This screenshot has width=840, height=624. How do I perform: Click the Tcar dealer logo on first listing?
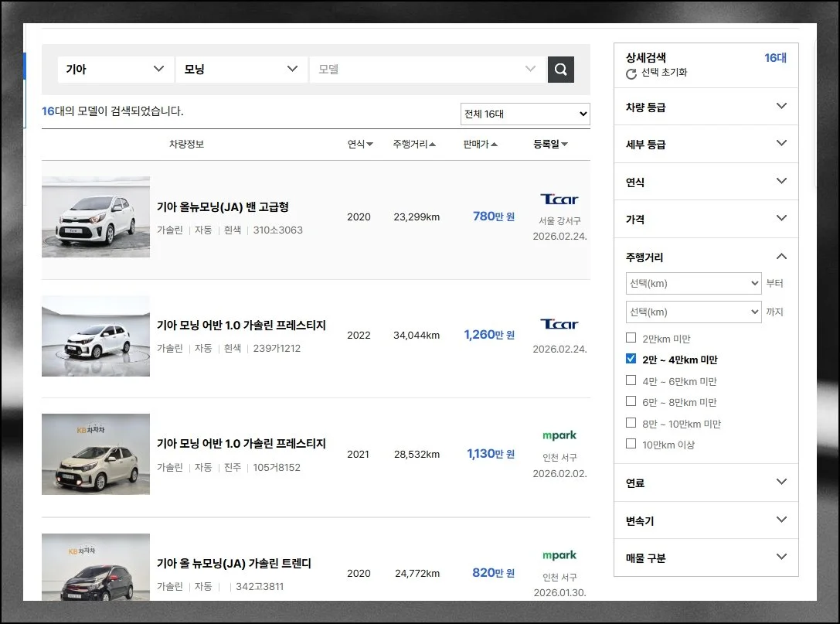tap(559, 199)
